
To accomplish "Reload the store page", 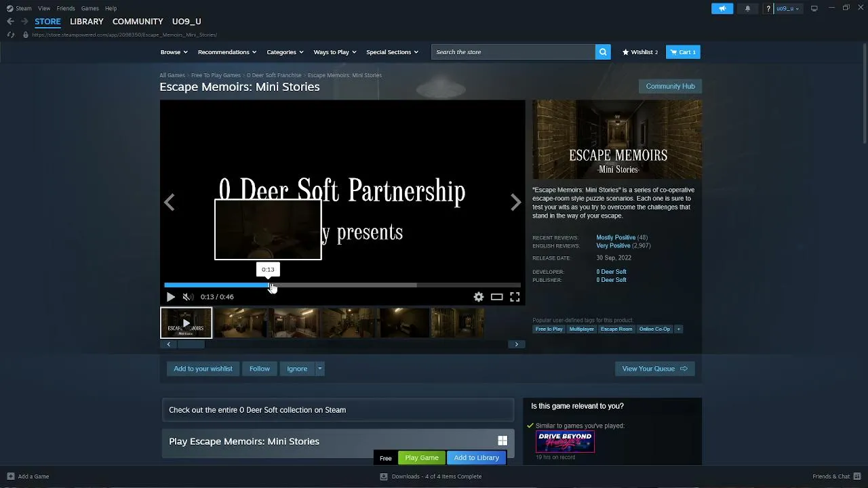I will [10, 35].
